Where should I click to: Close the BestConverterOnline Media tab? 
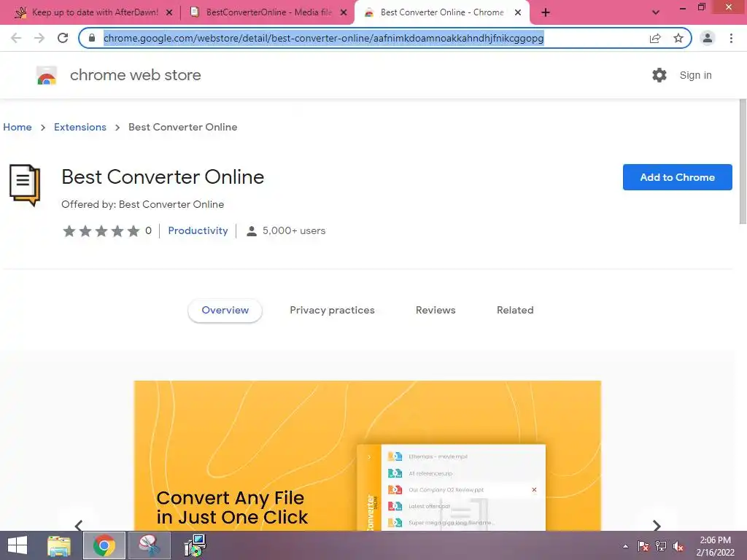344,13
